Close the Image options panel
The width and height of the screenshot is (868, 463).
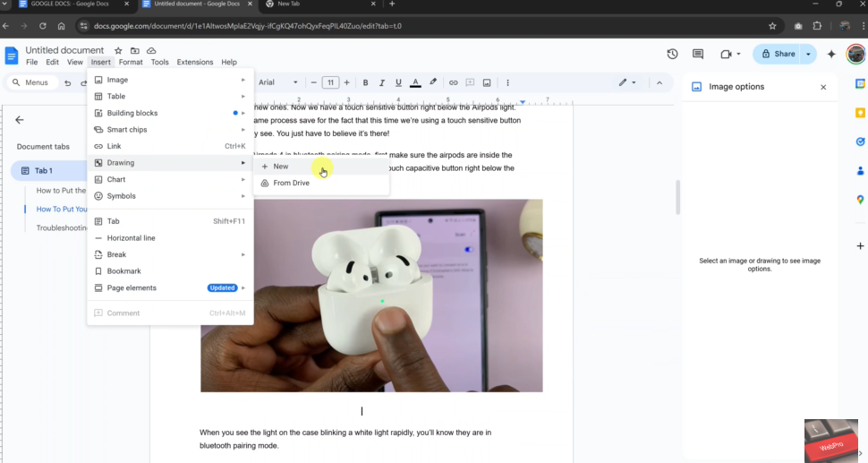click(x=823, y=87)
